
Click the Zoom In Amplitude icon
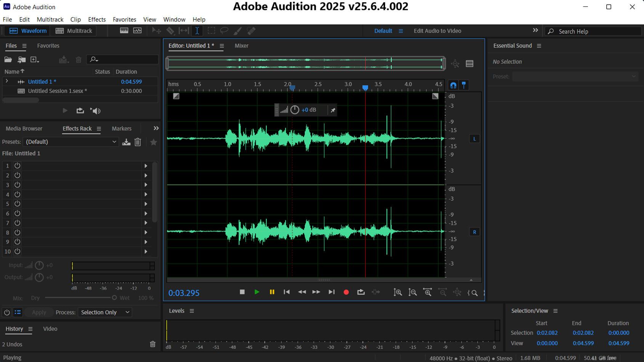tap(397, 292)
